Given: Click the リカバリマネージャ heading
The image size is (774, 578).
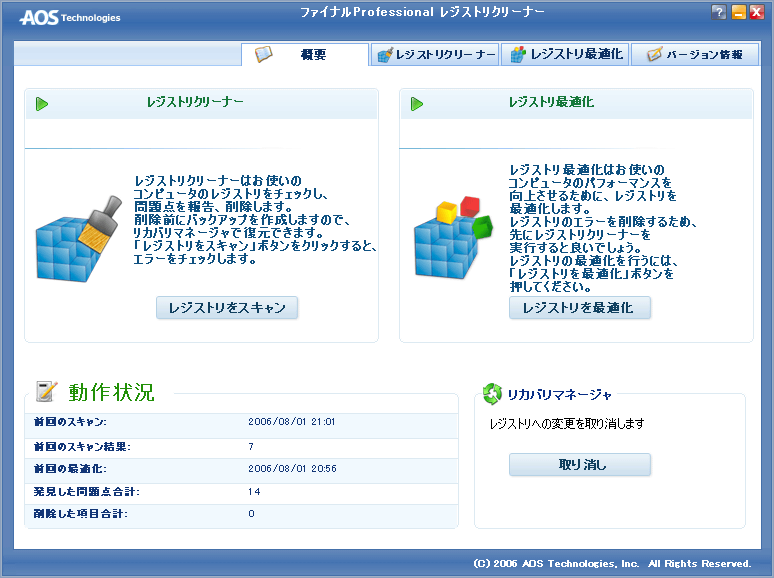Looking at the screenshot, I should 560,395.
